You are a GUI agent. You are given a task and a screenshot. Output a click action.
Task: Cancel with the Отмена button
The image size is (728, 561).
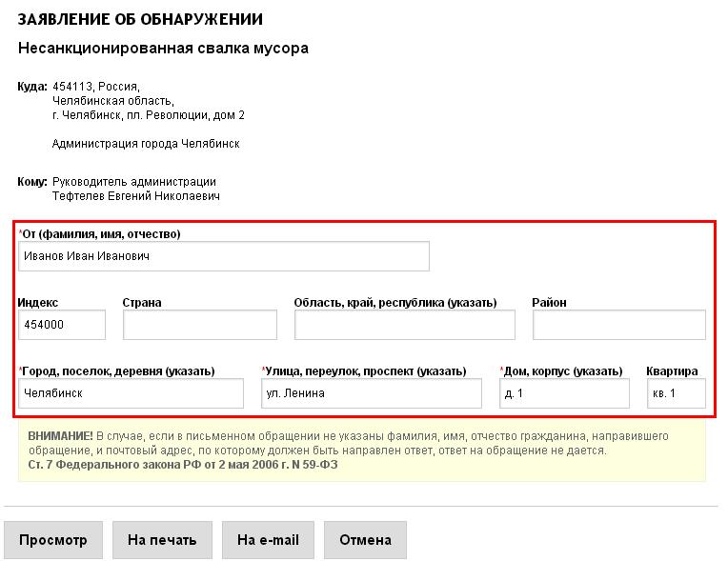[365, 540]
